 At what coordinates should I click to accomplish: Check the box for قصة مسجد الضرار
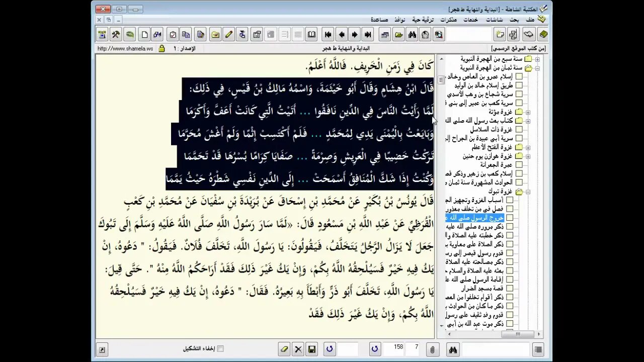[x=510, y=288]
